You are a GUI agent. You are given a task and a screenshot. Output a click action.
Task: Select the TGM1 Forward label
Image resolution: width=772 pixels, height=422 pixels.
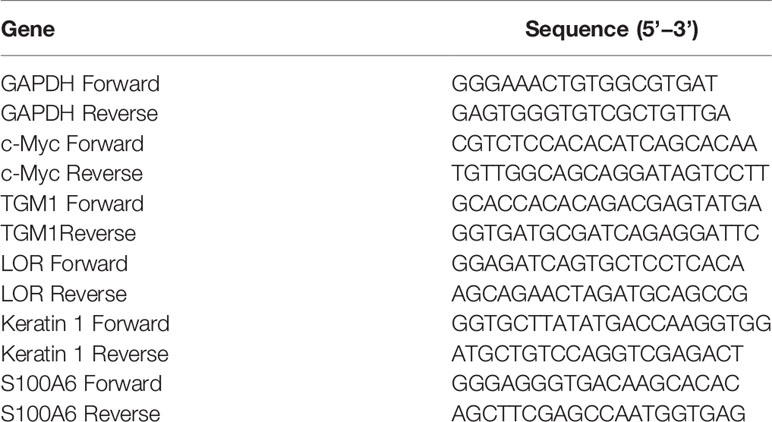click(x=72, y=204)
